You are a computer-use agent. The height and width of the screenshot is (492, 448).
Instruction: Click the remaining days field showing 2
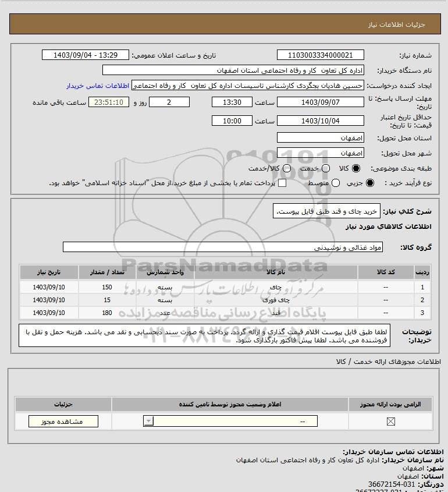[x=169, y=102]
